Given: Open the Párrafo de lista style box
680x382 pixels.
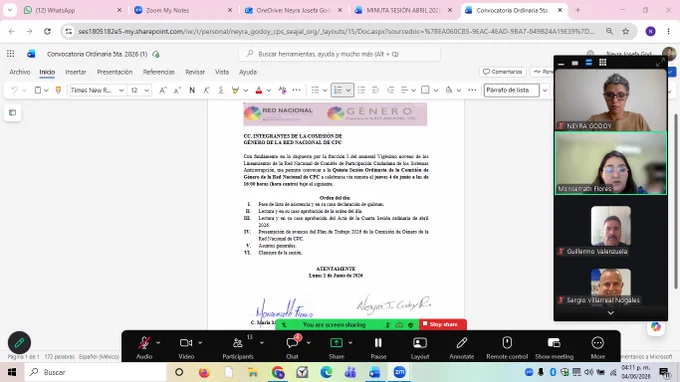Looking at the screenshot, I should pyautogui.click(x=512, y=90).
